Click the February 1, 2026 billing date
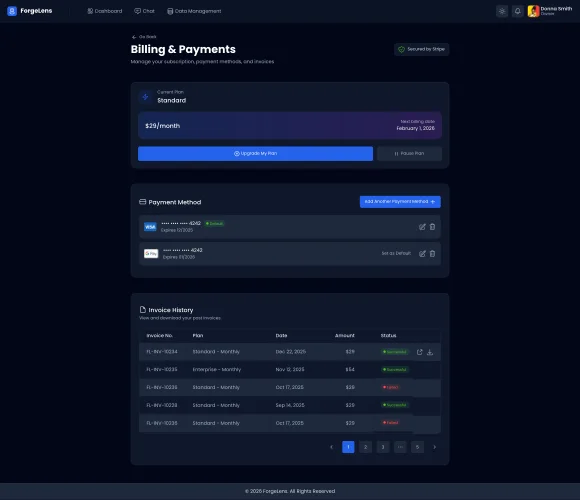 pos(415,128)
